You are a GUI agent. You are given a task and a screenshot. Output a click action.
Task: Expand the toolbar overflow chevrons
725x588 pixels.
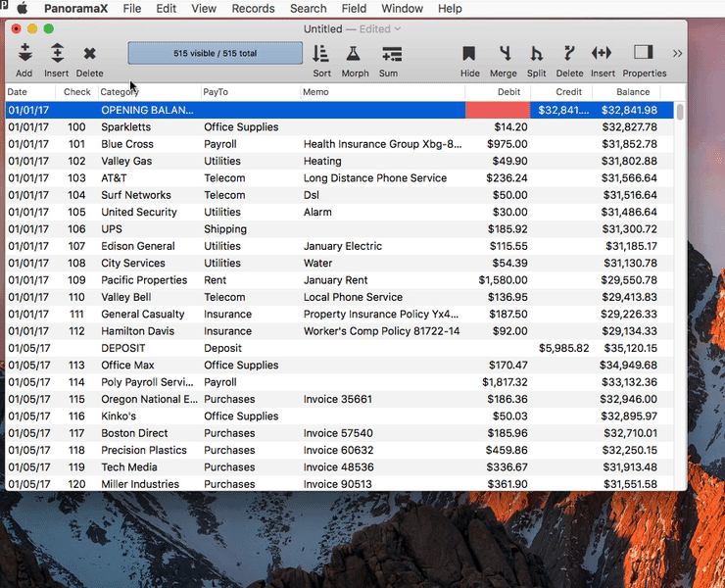tap(677, 54)
